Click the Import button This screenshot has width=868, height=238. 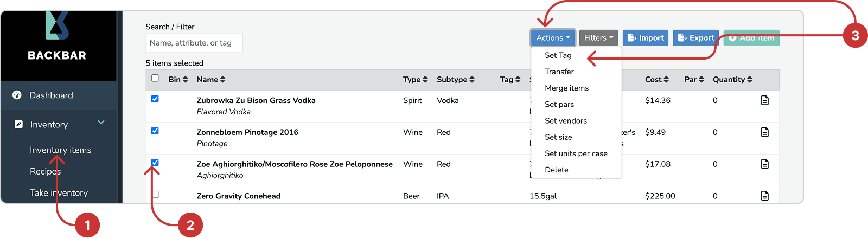click(646, 38)
